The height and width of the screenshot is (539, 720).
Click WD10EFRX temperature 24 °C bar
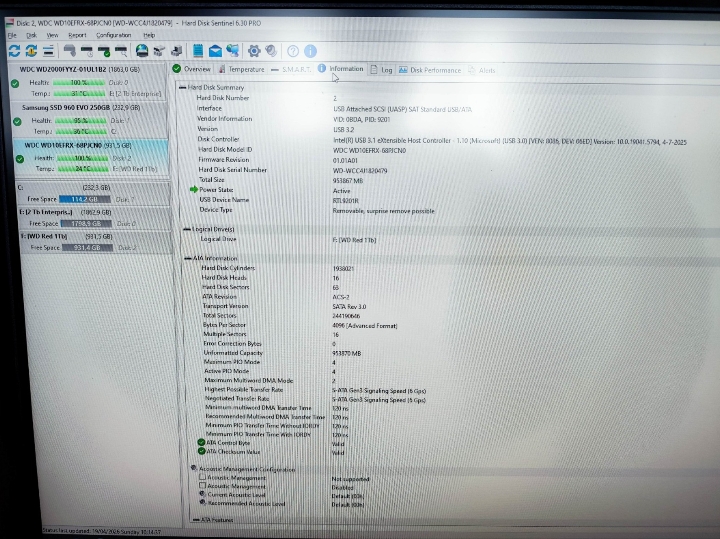coord(83,169)
